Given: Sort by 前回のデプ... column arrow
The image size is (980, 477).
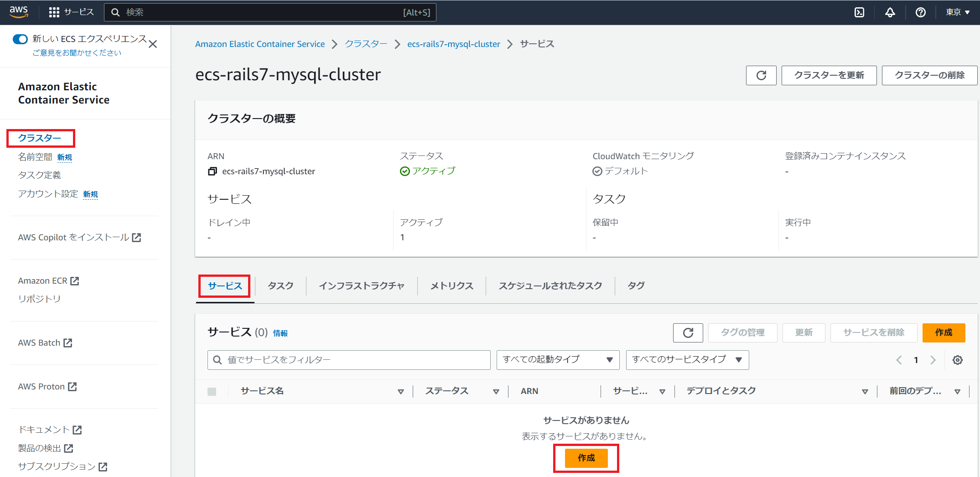Looking at the screenshot, I should click(x=957, y=392).
